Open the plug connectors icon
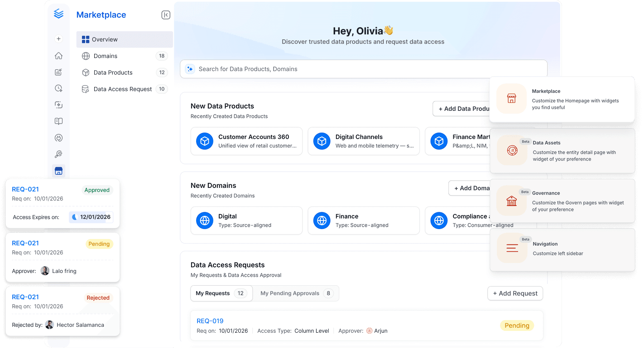This screenshot has height=349, width=644. click(58, 138)
